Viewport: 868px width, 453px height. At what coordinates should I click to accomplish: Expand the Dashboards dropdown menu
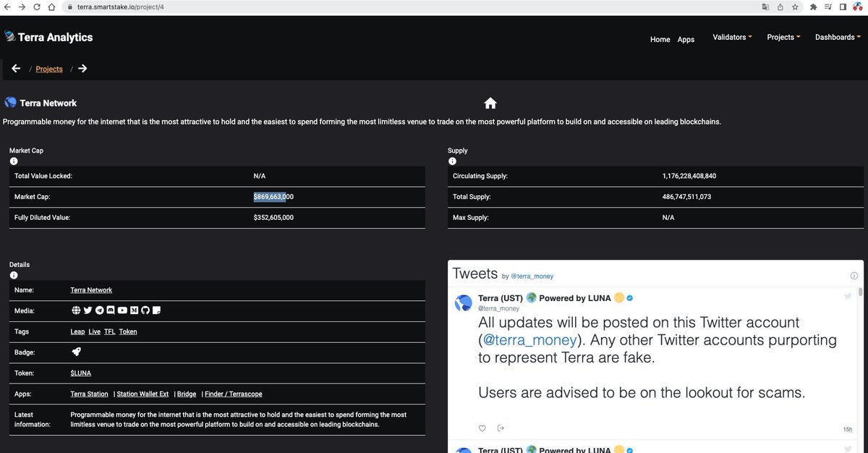pyautogui.click(x=838, y=37)
